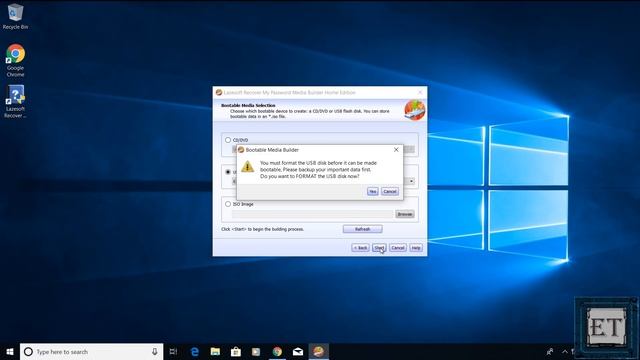Viewport: 640px width, 360px height.
Task: Open the USB drive dropdown arrow
Action: pos(411,181)
